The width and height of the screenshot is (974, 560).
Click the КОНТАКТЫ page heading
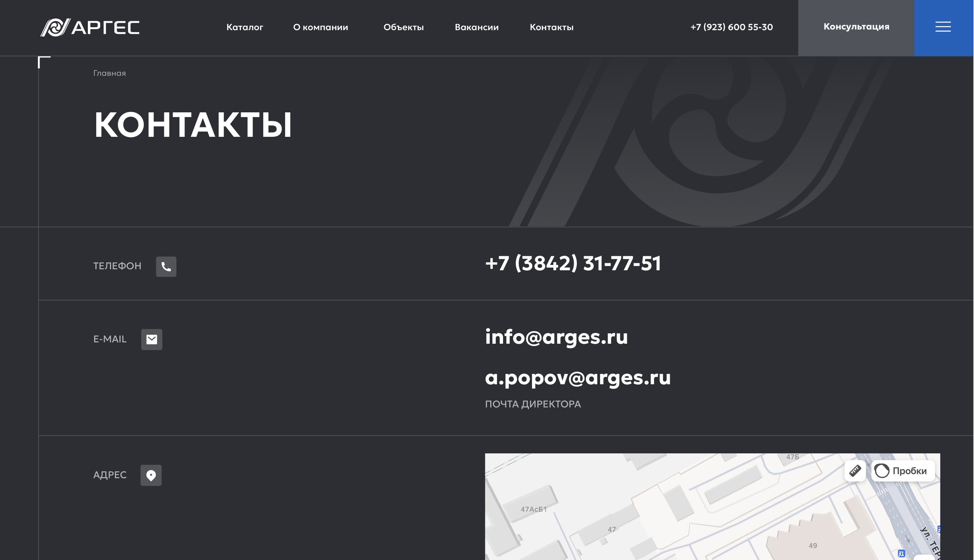pos(193,125)
